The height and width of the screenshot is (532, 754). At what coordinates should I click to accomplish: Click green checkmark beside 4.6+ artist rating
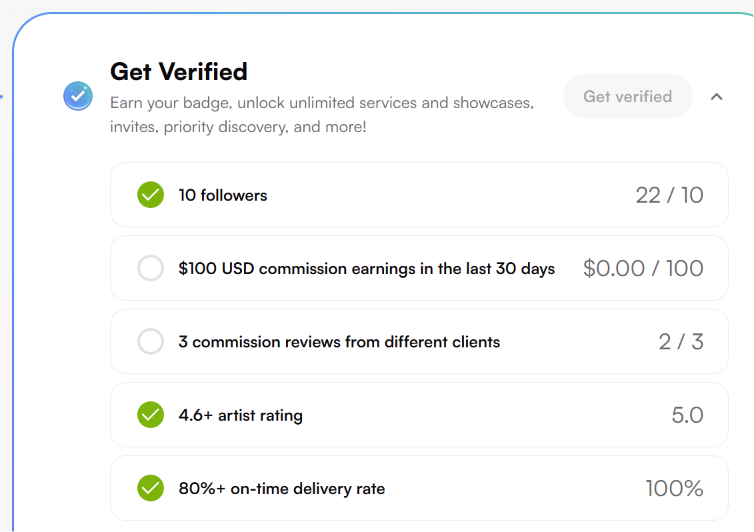(x=151, y=415)
